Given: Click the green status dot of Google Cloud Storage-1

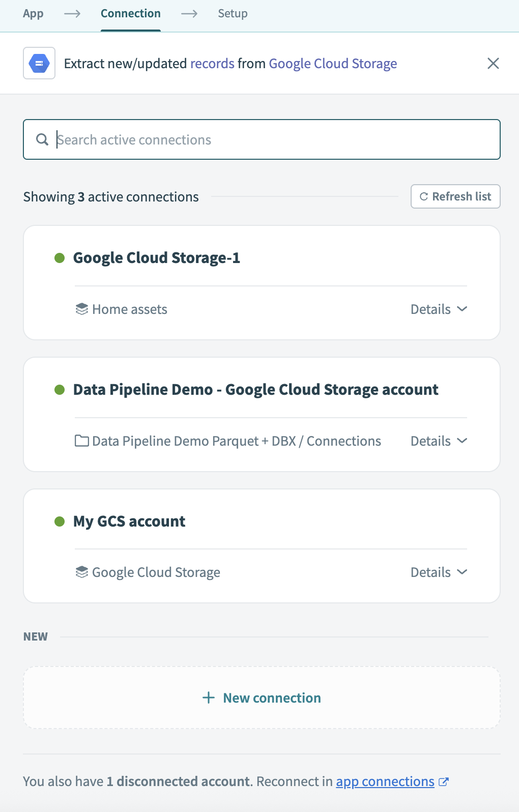Looking at the screenshot, I should (x=60, y=258).
